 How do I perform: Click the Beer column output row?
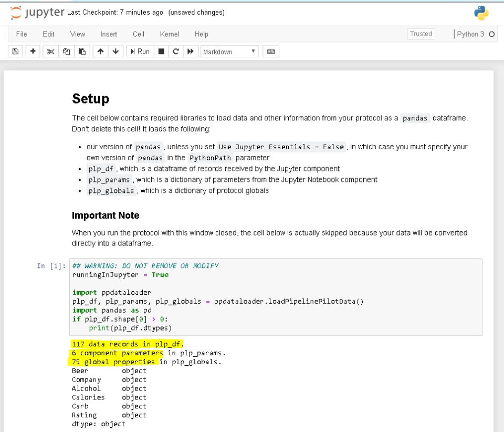point(109,371)
